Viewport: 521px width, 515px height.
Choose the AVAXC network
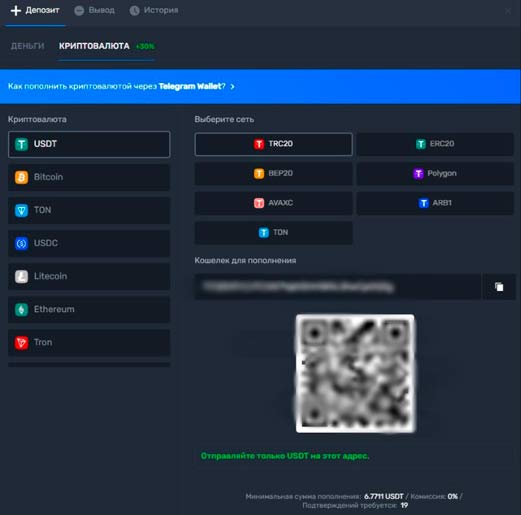point(273,203)
